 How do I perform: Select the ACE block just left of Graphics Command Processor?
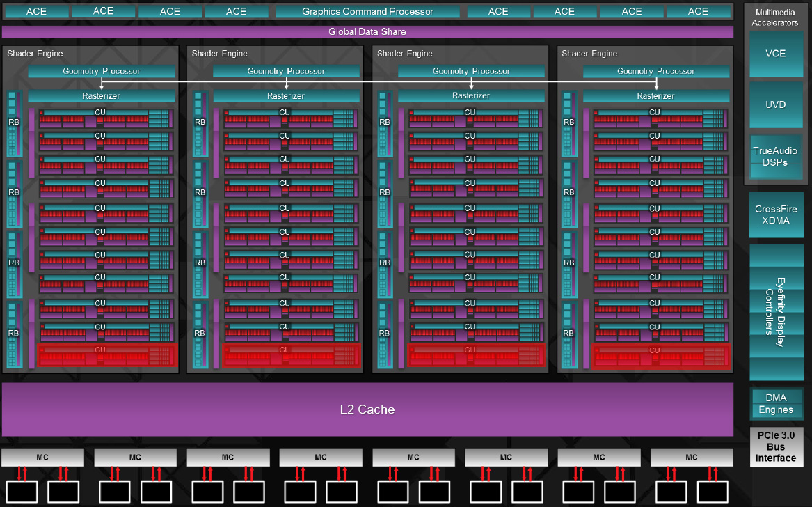point(236,11)
